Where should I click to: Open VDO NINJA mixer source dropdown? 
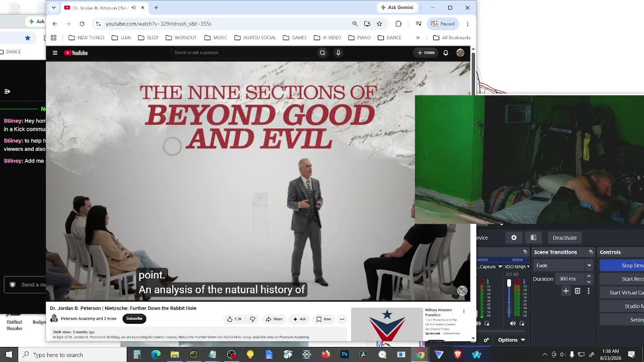(x=528, y=266)
